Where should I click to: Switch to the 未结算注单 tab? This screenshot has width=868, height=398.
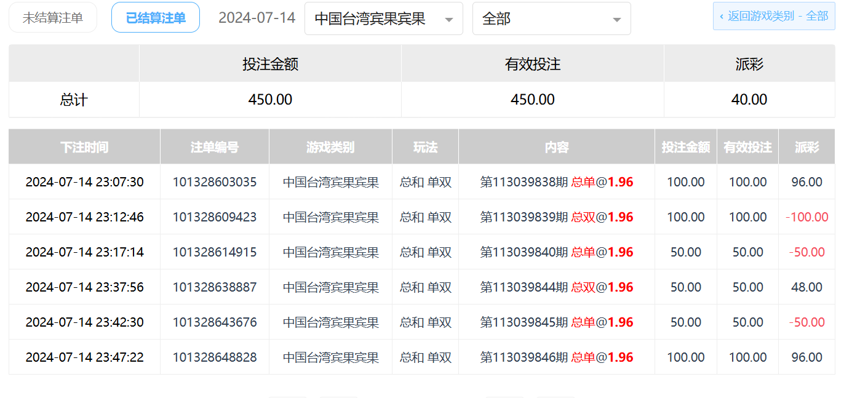[x=53, y=18]
